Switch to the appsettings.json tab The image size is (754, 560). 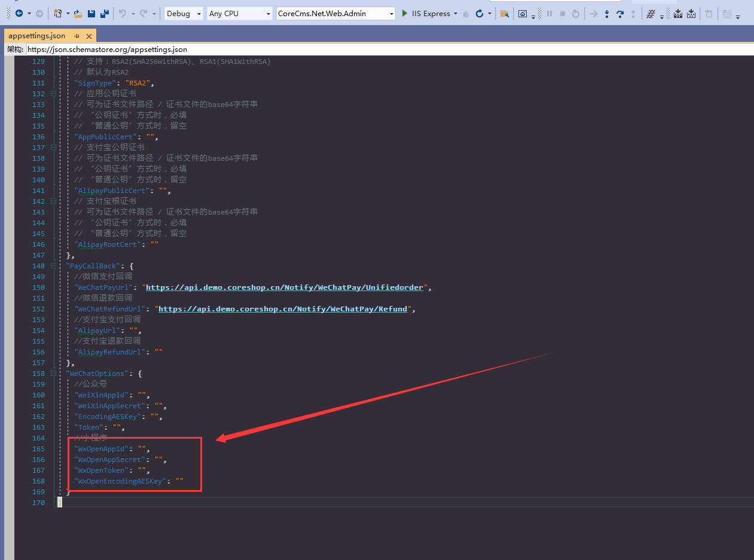[x=37, y=36]
